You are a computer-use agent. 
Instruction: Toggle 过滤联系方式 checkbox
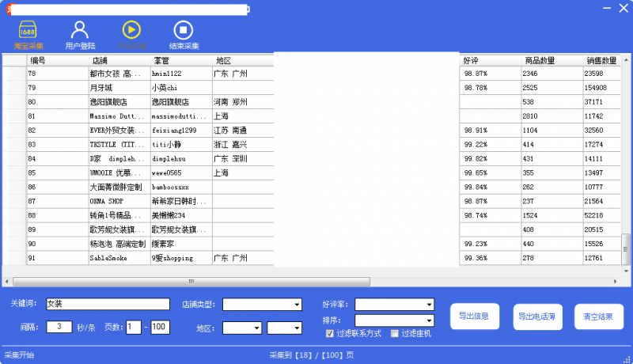click(330, 334)
